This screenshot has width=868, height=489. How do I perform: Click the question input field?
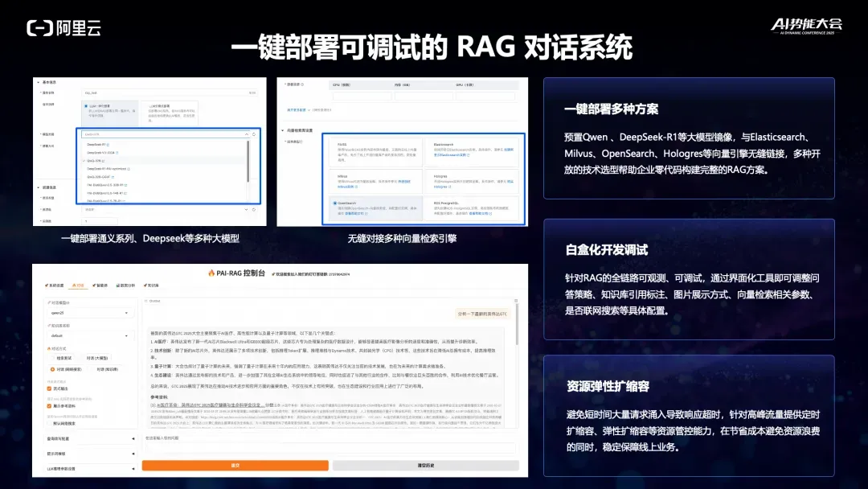[x=330, y=442]
